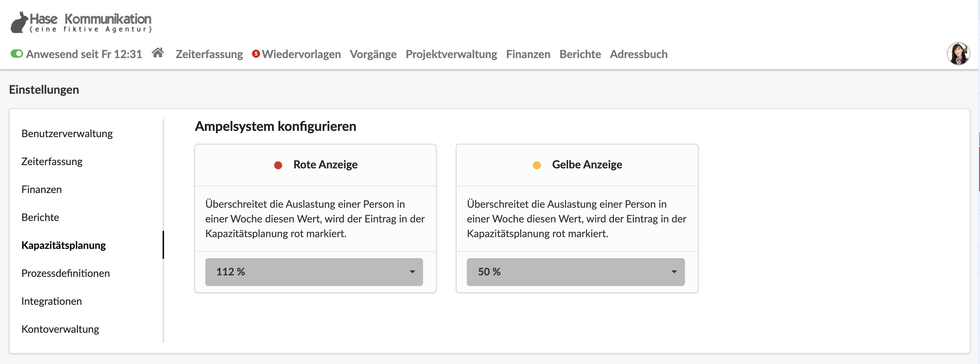Click the home icon in navigation bar

point(158,53)
